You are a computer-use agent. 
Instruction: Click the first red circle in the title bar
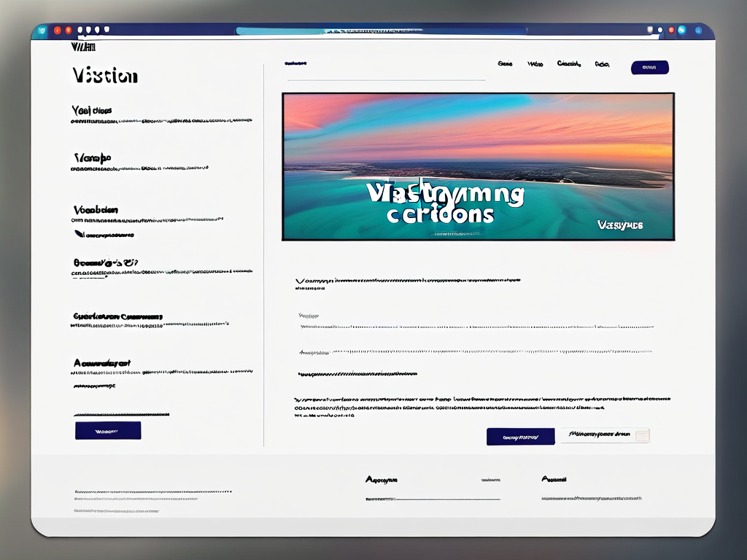[x=58, y=31]
